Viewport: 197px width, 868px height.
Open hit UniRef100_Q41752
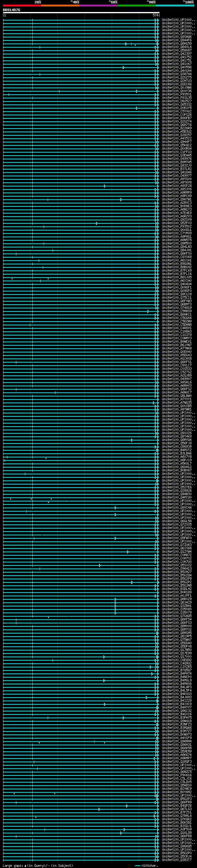177,57
